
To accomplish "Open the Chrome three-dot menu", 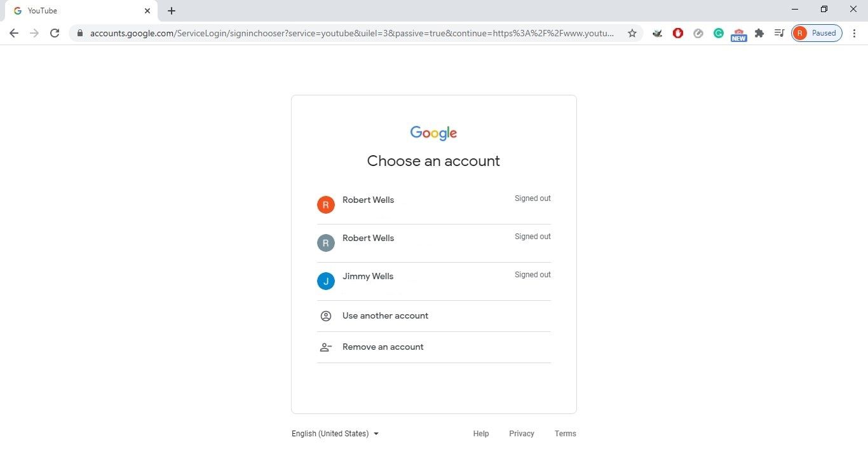I will [854, 33].
